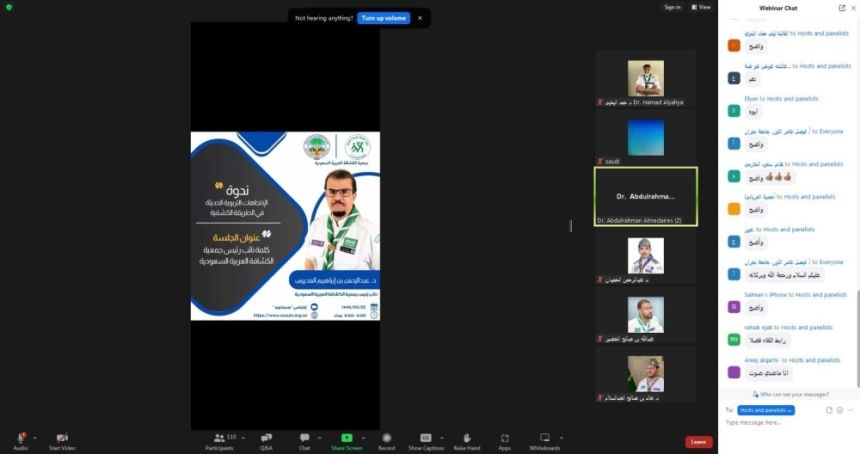Viewport: 860px width, 454px height.
Task: Click 'Who can see your messages?' link
Action: point(794,394)
